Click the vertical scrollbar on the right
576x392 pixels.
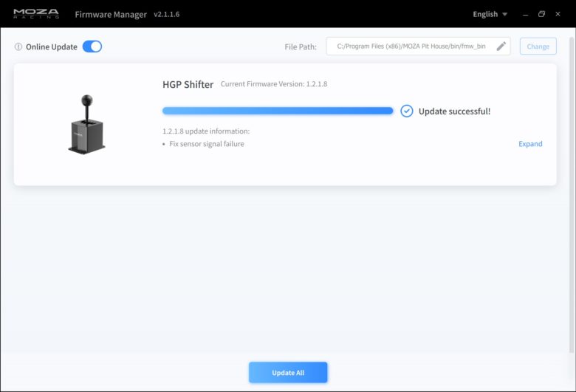pyautogui.click(x=572, y=195)
